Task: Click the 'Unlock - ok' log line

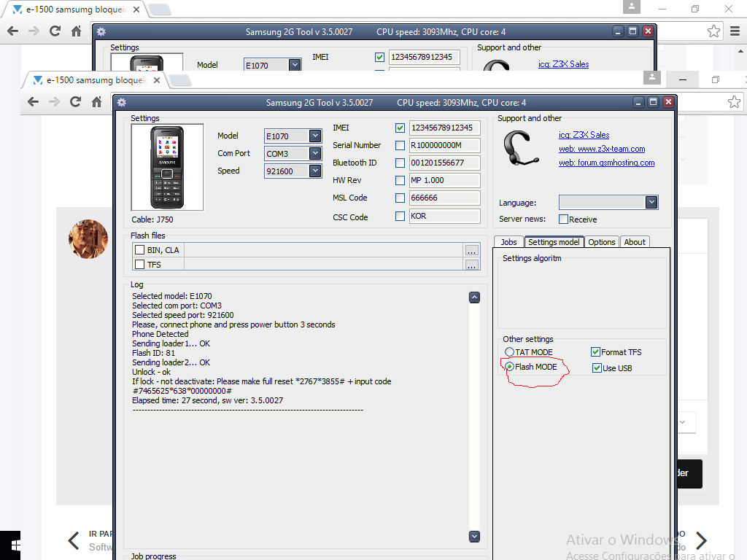Action: (x=151, y=372)
